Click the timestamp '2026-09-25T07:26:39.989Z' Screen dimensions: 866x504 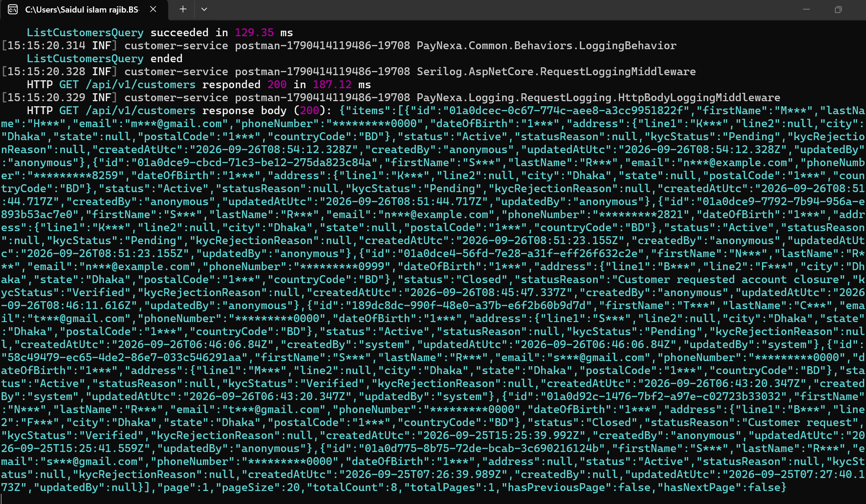423,474
